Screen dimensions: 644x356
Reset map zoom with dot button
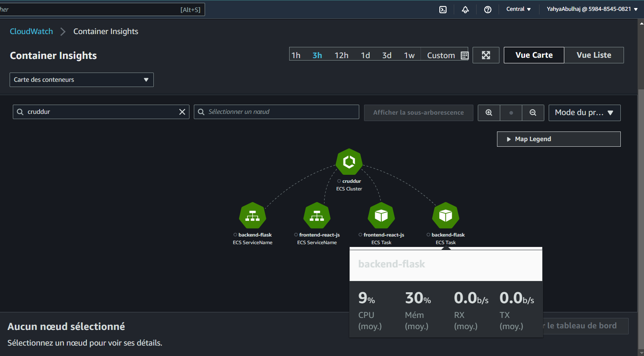(x=511, y=113)
